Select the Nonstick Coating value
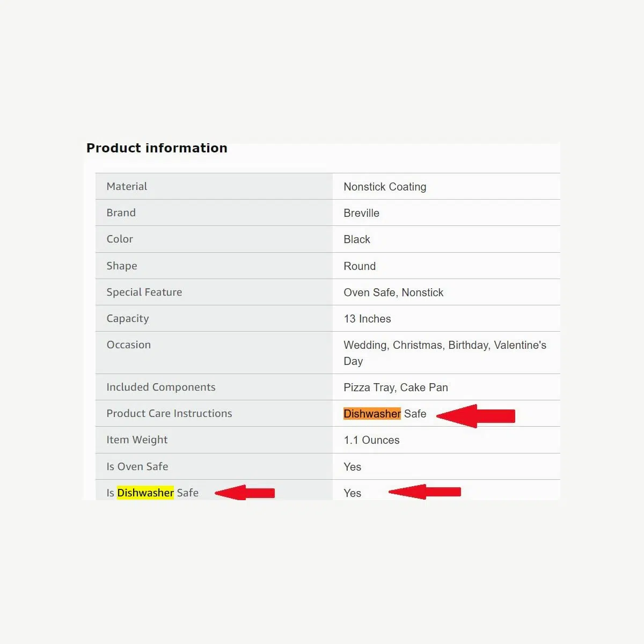 385,187
